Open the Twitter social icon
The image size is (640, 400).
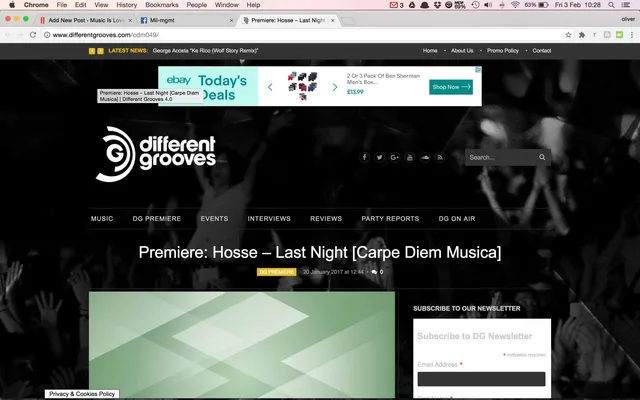click(x=379, y=157)
